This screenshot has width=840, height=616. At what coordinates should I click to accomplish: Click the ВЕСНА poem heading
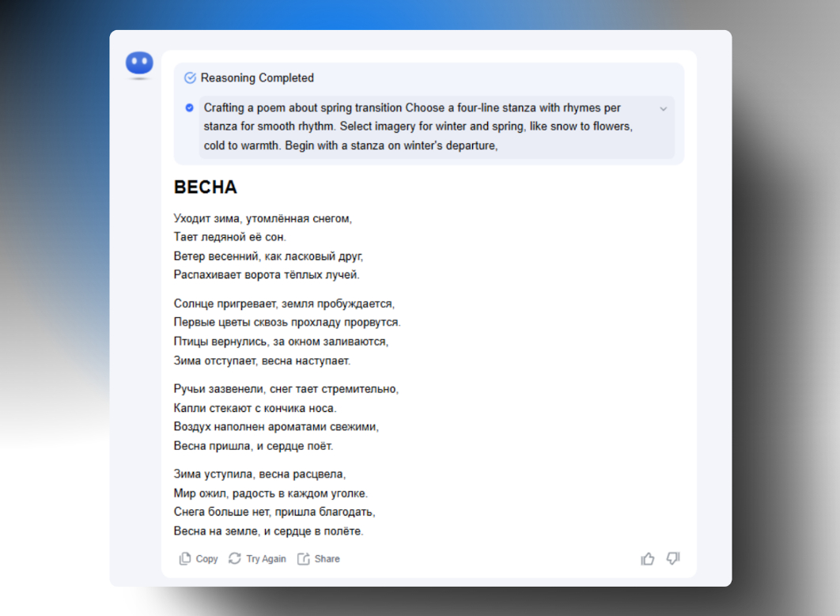(x=206, y=187)
